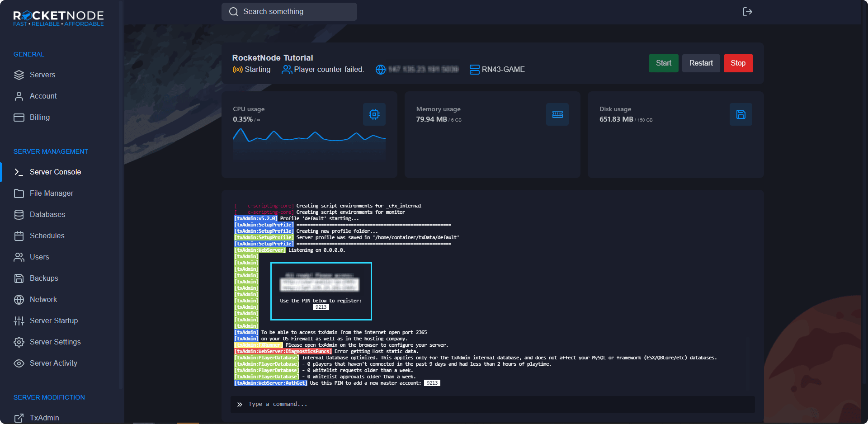The width and height of the screenshot is (868, 424).
Task: Click the server node icon beside RN43-GAME
Action: click(x=474, y=70)
